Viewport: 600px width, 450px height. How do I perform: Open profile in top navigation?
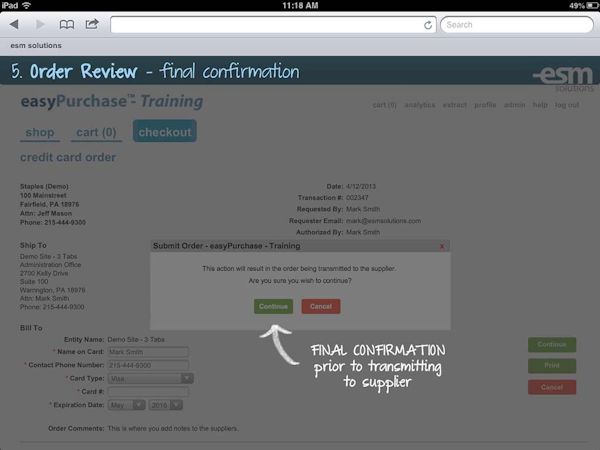coord(485,105)
